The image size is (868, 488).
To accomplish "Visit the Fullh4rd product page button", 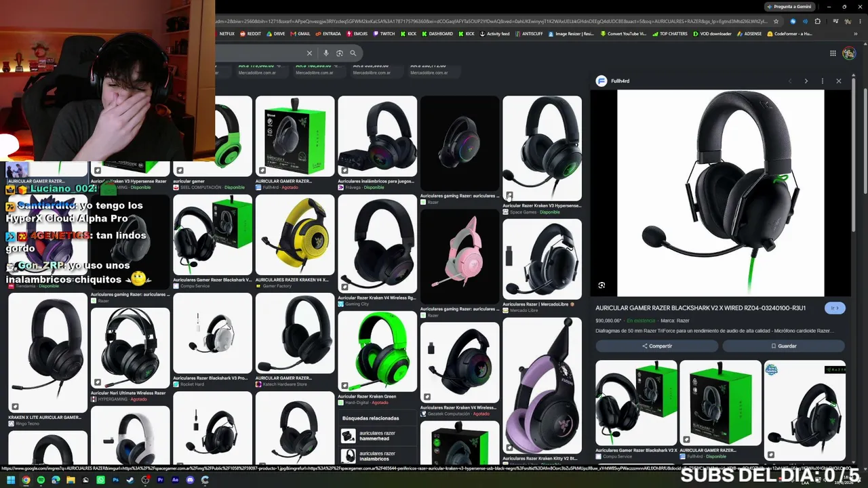I will (x=835, y=308).
